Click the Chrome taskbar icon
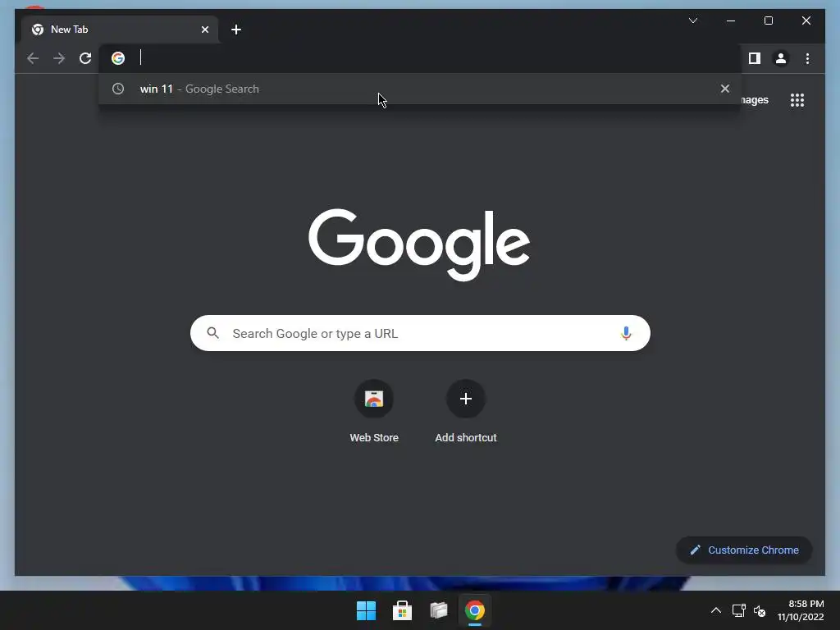The height and width of the screenshot is (630, 840). (x=475, y=610)
